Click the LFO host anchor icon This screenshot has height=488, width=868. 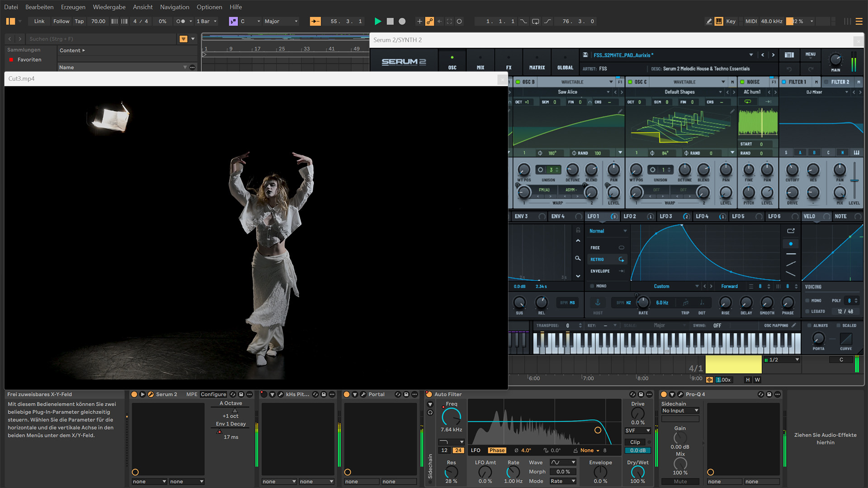click(598, 302)
